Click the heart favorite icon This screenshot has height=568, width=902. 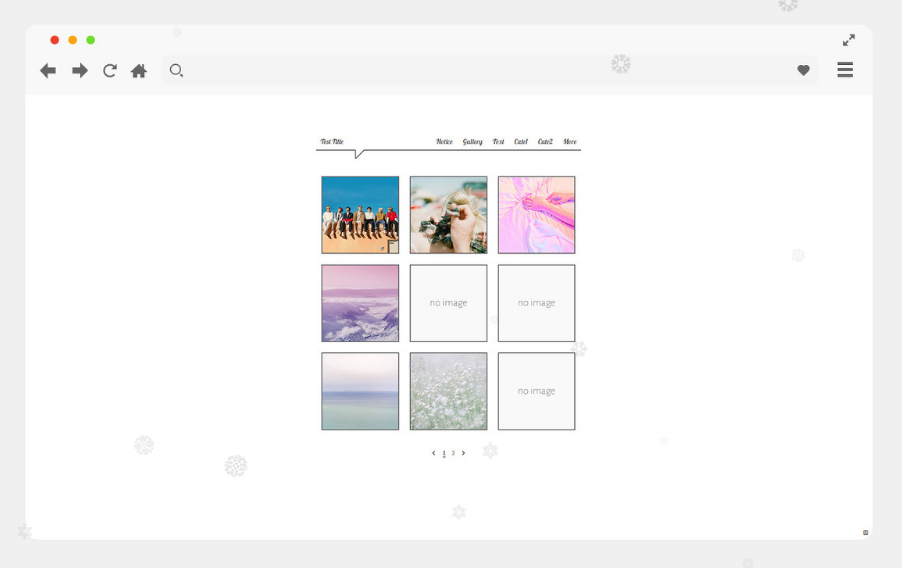pyautogui.click(x=804, y=70)
